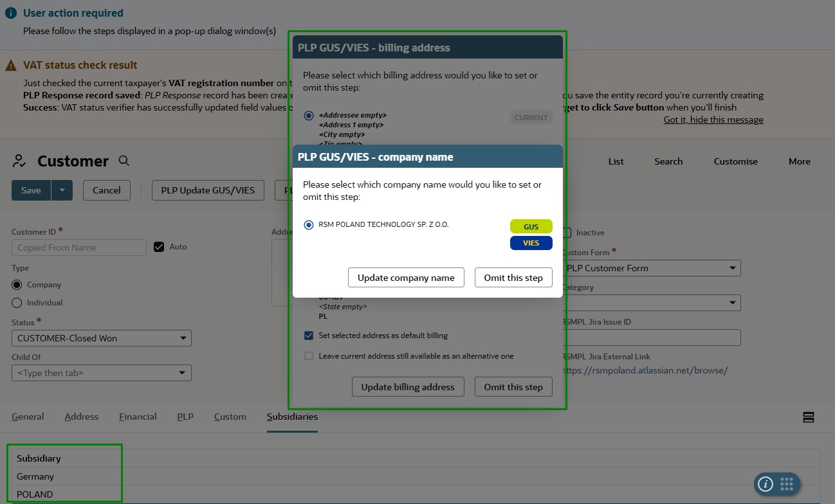This screenshot has height=504, width=835.
Task: Enable 'Leave current address still available' checkbox
Action: click(x=309, y=356)
